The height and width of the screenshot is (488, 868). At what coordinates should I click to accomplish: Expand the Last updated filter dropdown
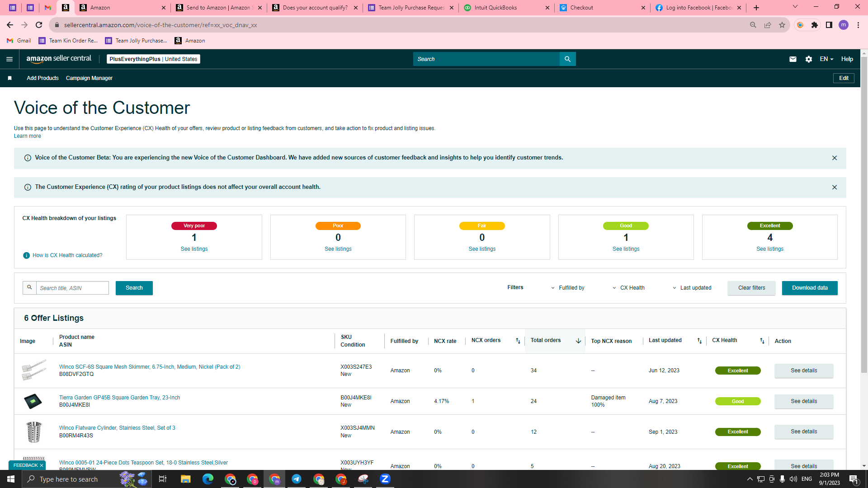tap(692, 288)
